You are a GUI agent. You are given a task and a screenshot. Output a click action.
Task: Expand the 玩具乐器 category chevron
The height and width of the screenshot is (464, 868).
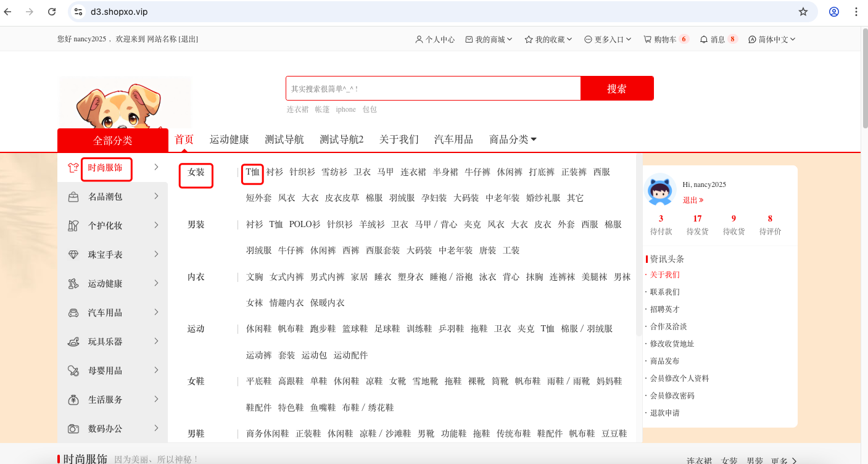coord(157,341)
